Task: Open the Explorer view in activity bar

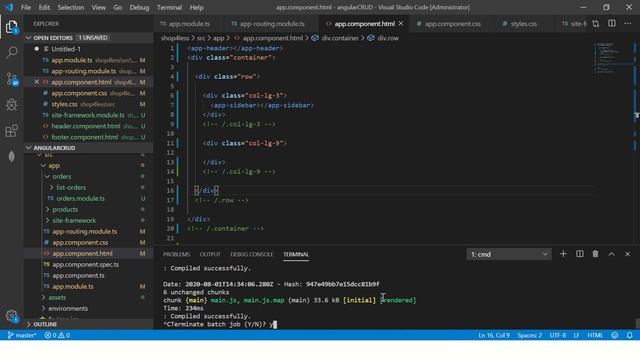Action: click(12, 27)
